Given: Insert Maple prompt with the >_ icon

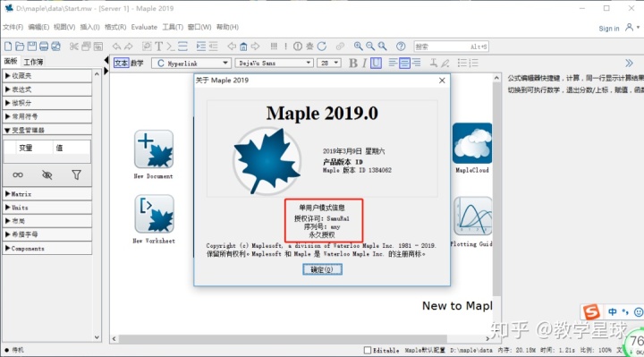Looking at the screenshot, I should click(171, 46).
